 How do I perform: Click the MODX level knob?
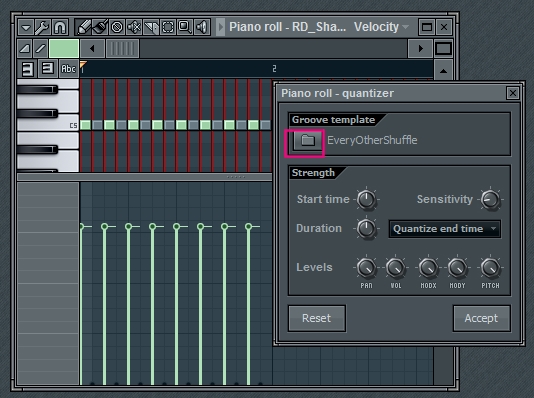pyautogui.click(x=428, y=268)
